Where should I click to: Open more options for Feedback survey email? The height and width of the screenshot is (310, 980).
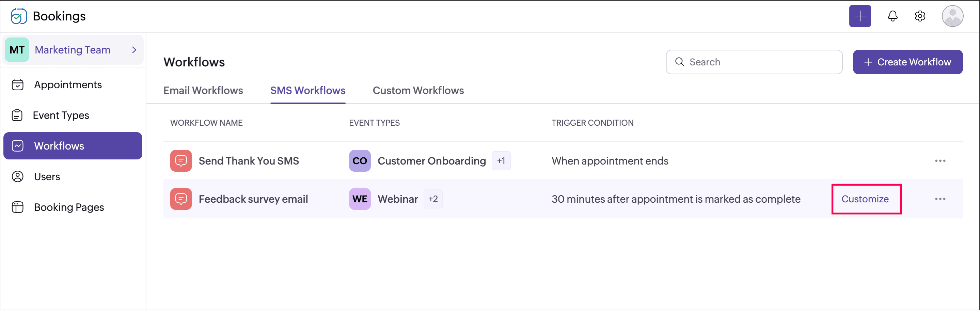coord(940,199)
